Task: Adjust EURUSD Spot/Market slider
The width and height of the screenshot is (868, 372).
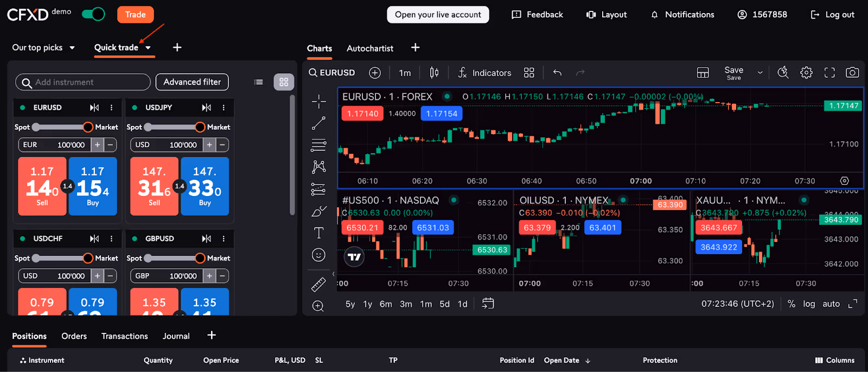Action: click(x=62, y=127)
